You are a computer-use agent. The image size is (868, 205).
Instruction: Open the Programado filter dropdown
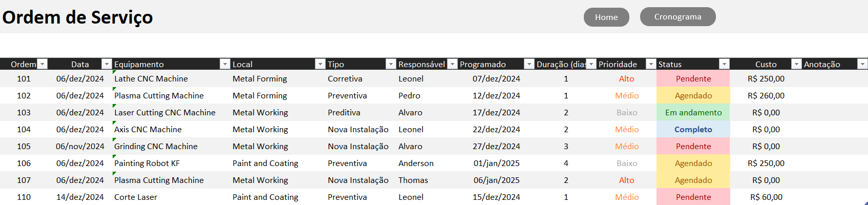pos(529,64)
